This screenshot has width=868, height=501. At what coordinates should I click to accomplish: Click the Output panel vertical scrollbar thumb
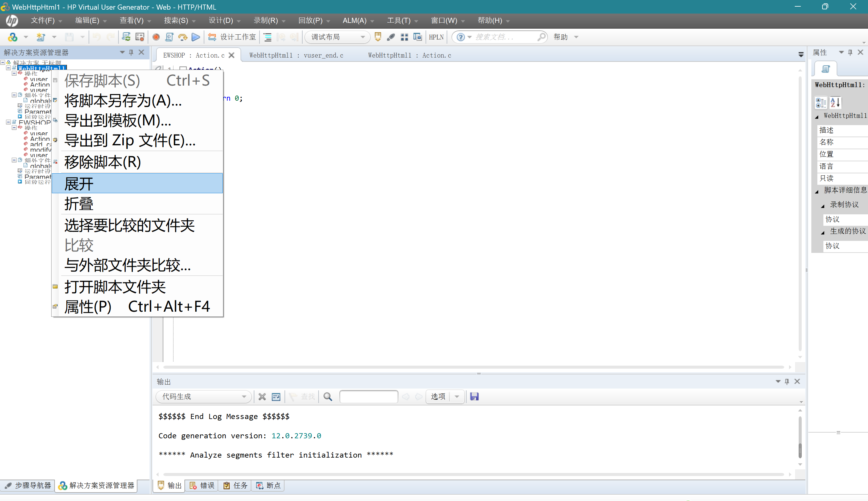click(800, 451)
